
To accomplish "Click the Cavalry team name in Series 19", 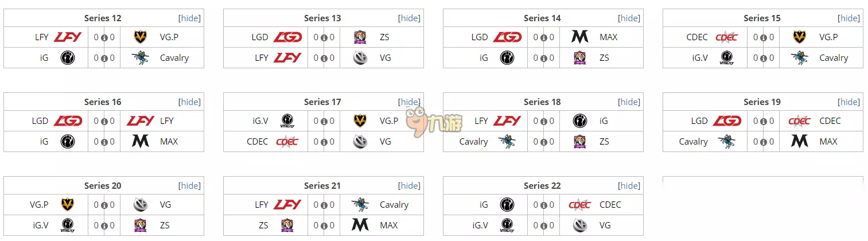I will click(693, 142).
